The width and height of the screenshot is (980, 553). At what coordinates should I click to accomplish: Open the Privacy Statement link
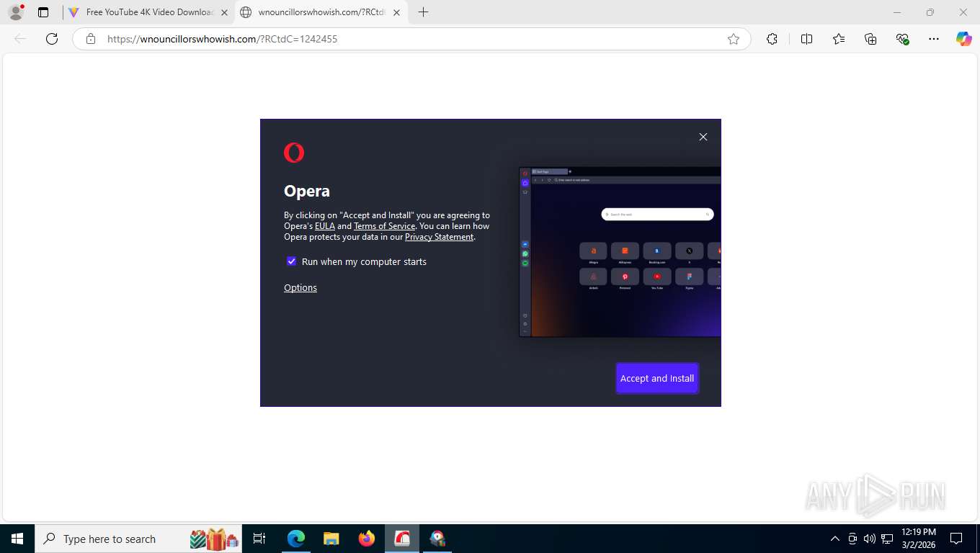click(439, 237)
